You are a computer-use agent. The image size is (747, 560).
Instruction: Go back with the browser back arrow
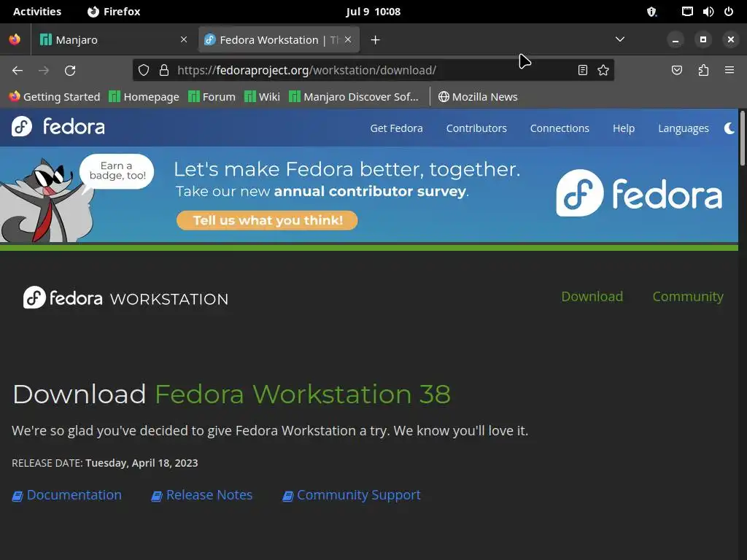pos(18,71)
